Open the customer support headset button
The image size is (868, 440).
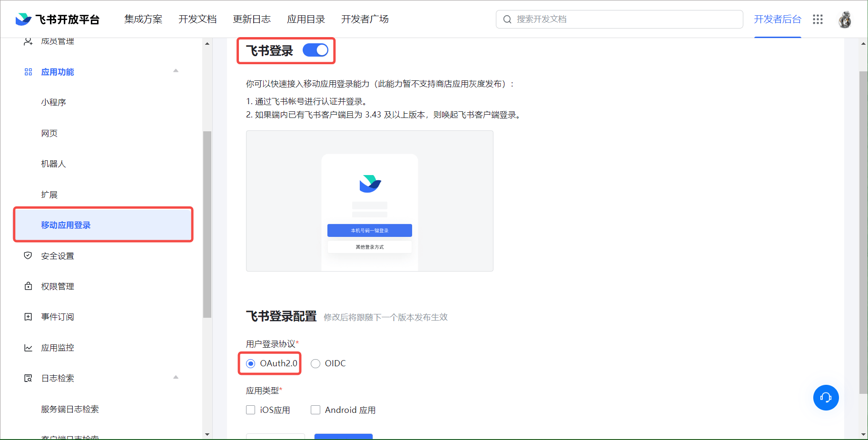[x=826, y=398]
